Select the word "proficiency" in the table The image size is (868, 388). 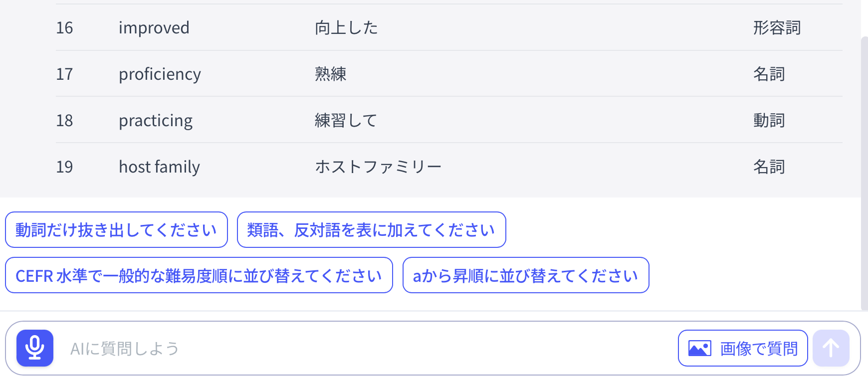(160, 74)
